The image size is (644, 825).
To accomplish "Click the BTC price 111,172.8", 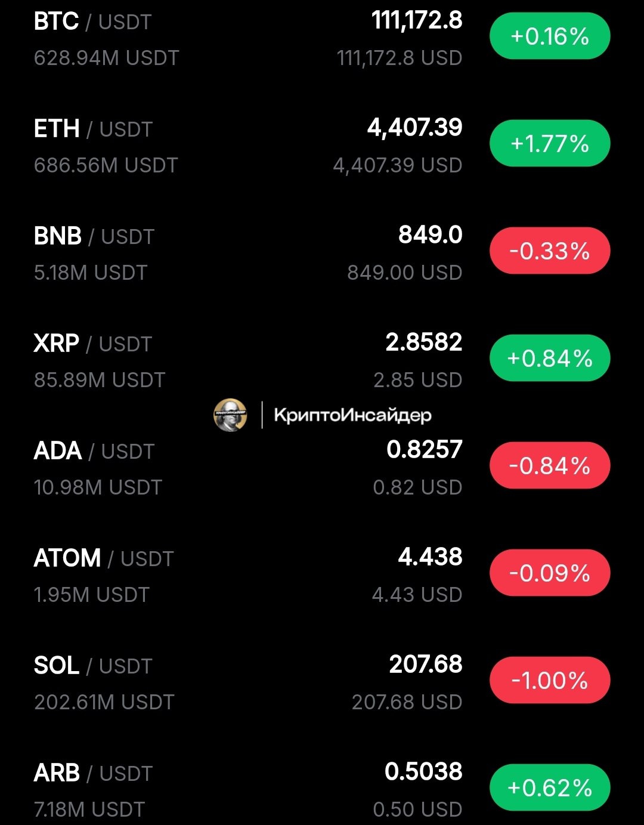I will point(417,20).
